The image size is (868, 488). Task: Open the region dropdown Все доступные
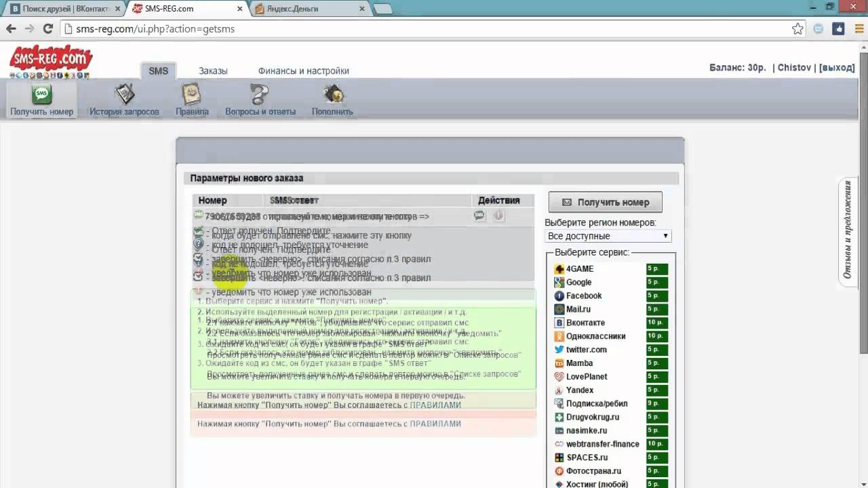tap(608, 236)
